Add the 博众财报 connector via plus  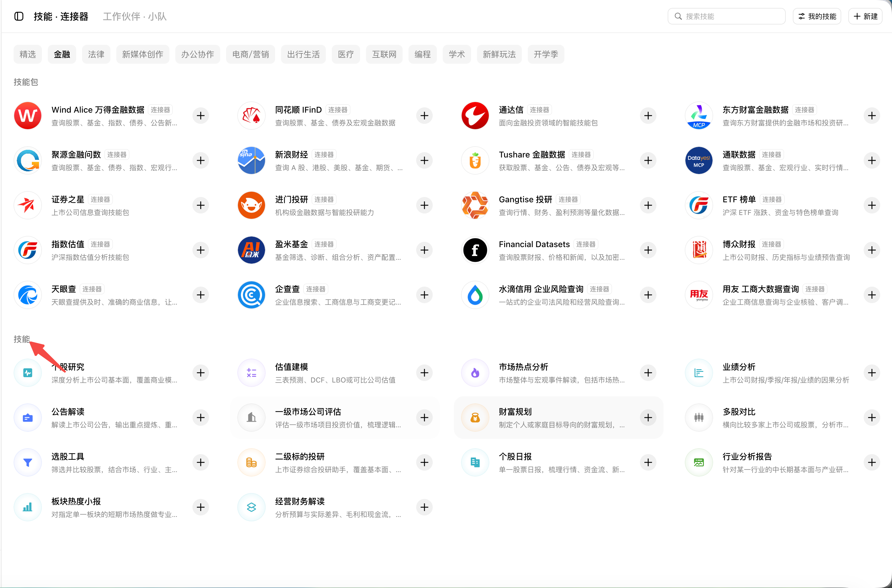872,250
